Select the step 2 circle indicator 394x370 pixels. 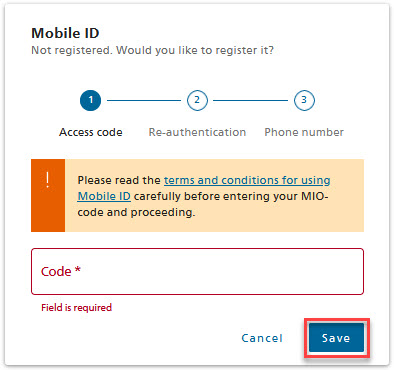click(x=197, y=100)
